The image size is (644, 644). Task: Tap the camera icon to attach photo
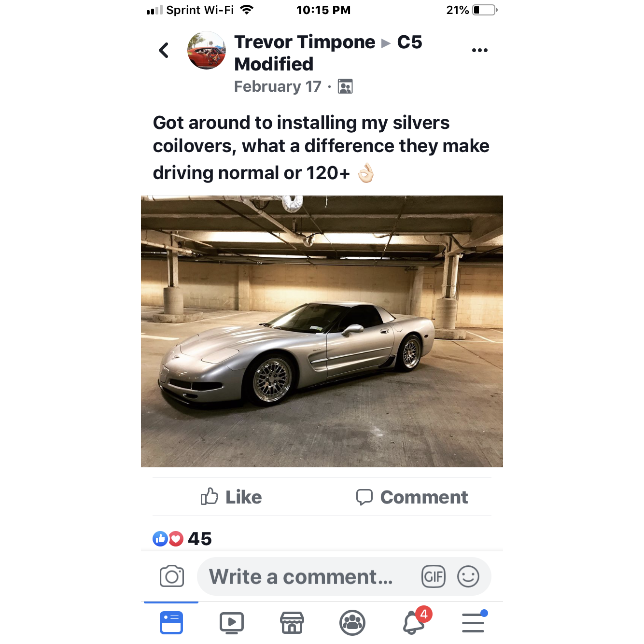tap(172, 576)
